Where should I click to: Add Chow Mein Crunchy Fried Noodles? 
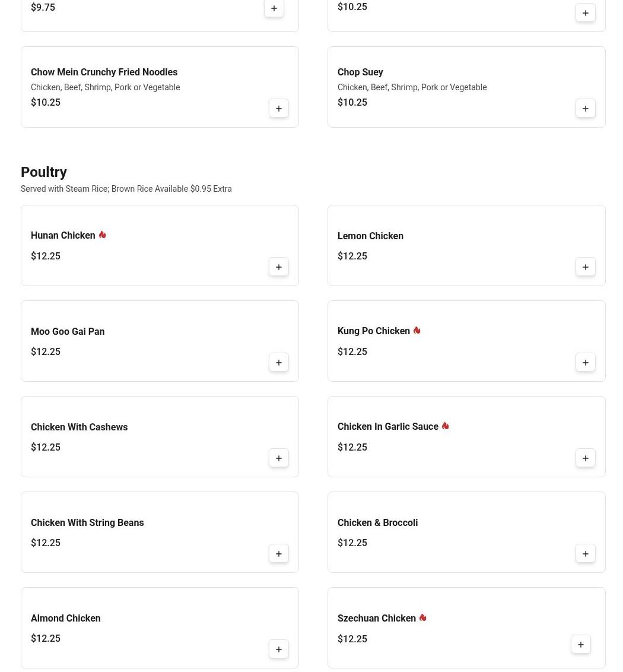279,109
